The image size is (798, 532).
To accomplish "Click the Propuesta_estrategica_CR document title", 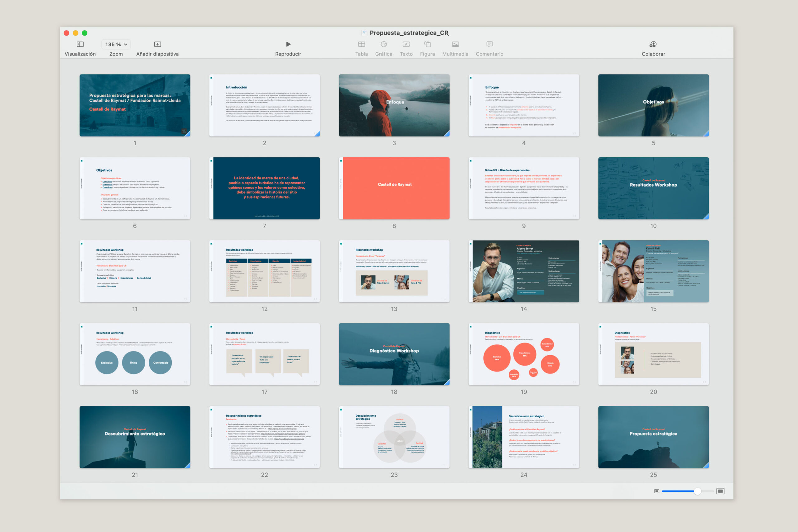I will pos(409,33).
